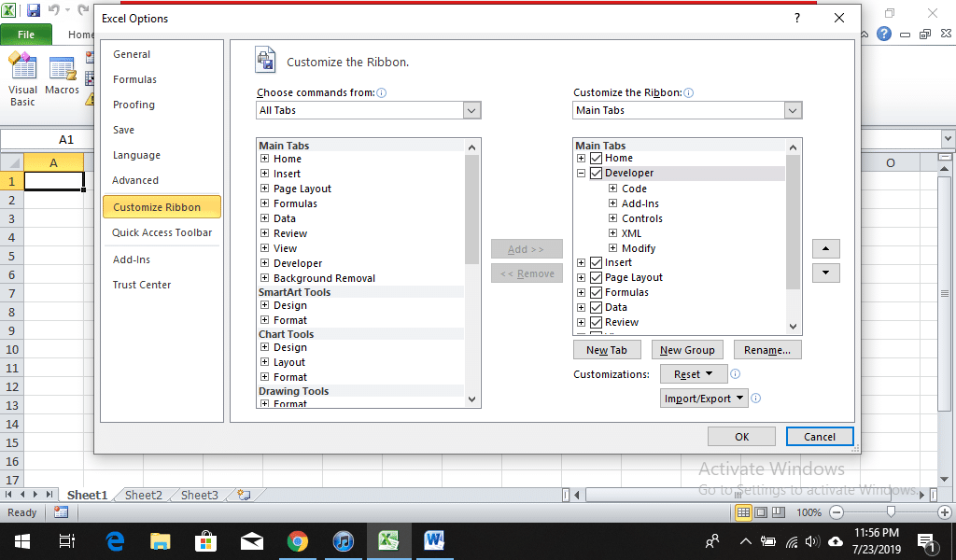Open Windows Start menu
The image size is (956, 560).
[22, 541]
